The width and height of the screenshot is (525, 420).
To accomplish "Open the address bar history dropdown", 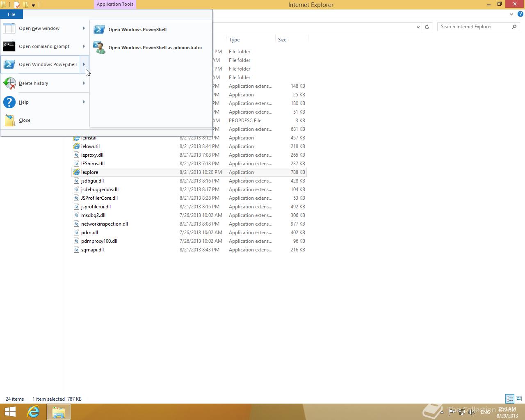I will (x=418, y=27).
